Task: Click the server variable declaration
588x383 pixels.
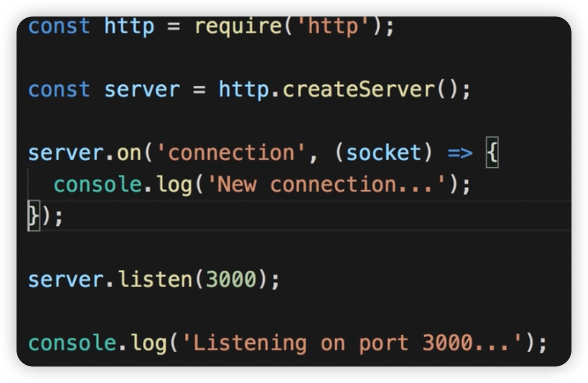Action: pyautogui.click(x=142, y=89)
